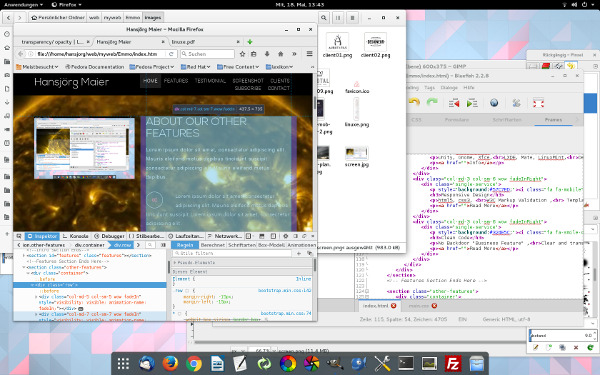Open the Firefox icon in the dock

(x=170, y=363)
